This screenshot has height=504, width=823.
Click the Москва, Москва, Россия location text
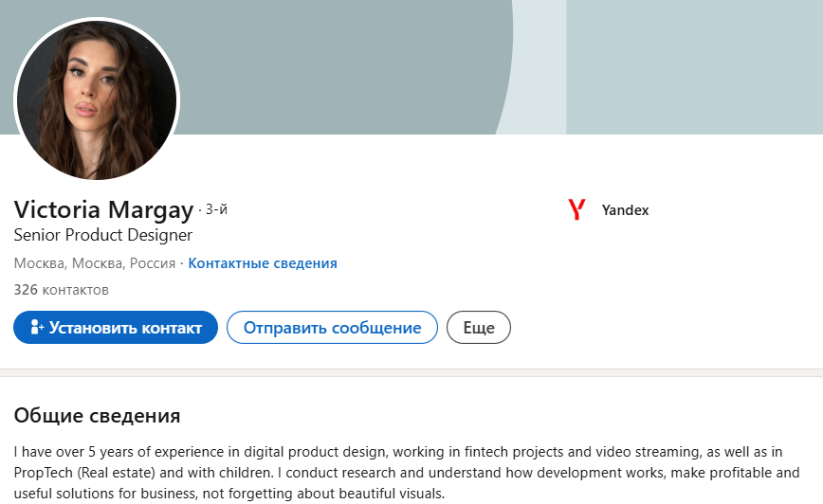click(x=95, y=263)
